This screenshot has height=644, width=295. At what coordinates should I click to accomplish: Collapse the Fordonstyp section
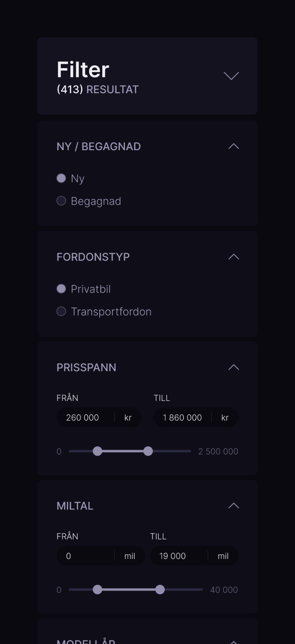pyautogui.click(x=234, y=257)
